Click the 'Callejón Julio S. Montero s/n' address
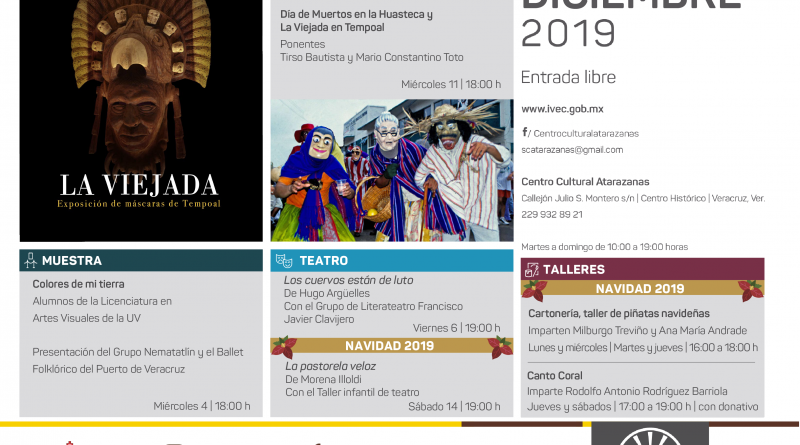This screenshot has width=800, height=445. (578, 199)
